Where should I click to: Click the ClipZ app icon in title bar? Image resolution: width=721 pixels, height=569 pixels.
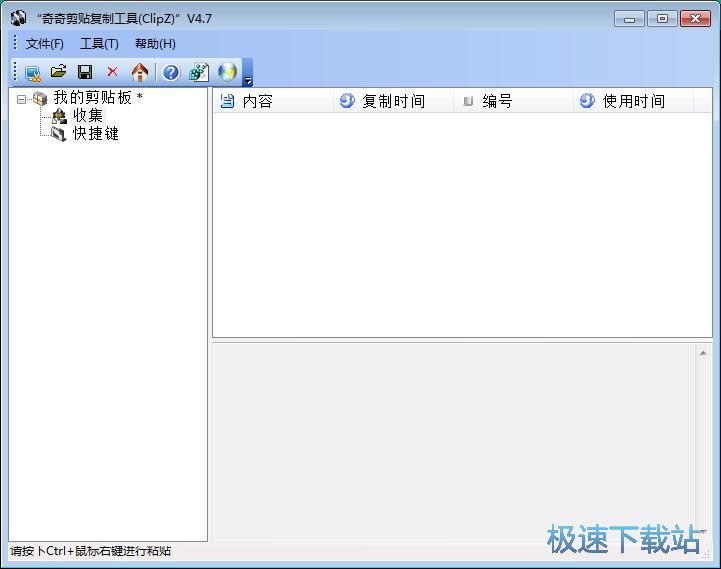[19, 18]
